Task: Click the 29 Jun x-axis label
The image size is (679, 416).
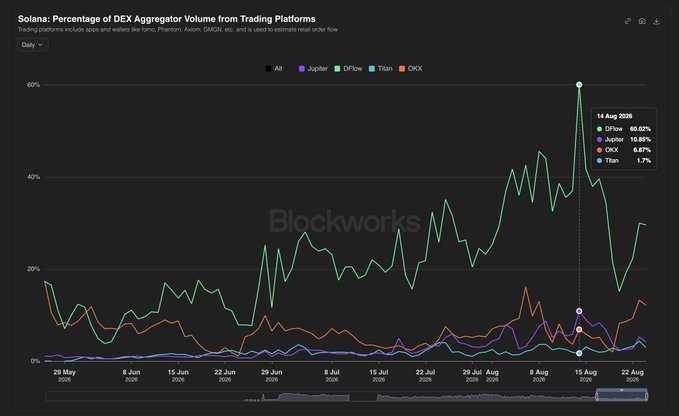Action: pyautogui.click(x=272, y=375)
